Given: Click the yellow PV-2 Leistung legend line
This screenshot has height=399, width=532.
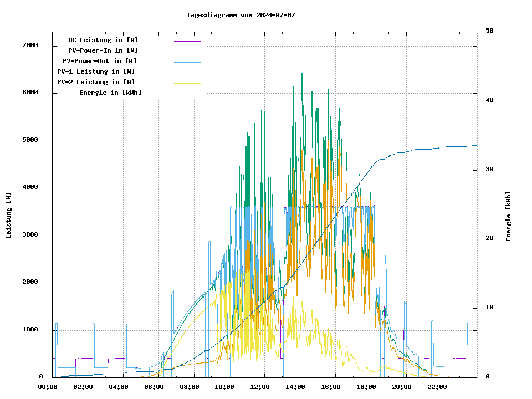Looking at the screenshot, I should click(x=187, y=83).
